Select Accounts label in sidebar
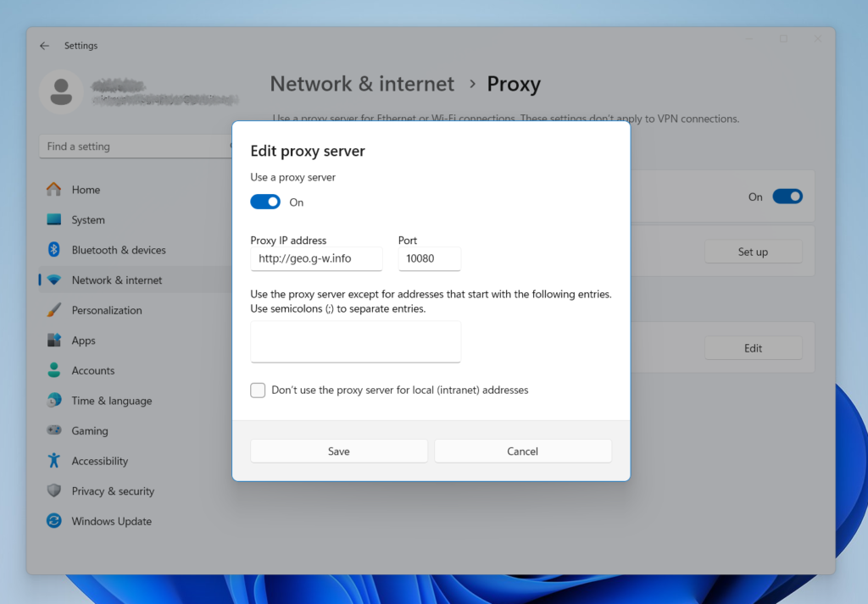This screenshot has height=604, width=868. [93, 370]
